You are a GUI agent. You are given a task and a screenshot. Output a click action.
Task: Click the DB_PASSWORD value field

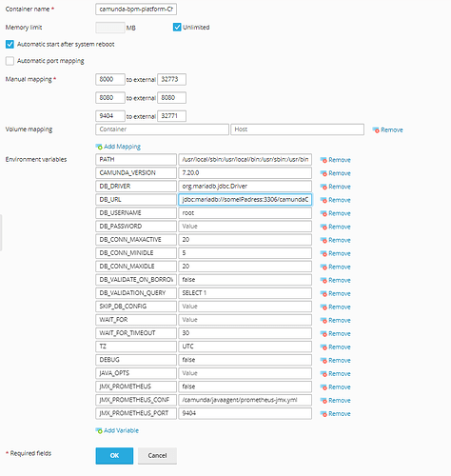245,227
